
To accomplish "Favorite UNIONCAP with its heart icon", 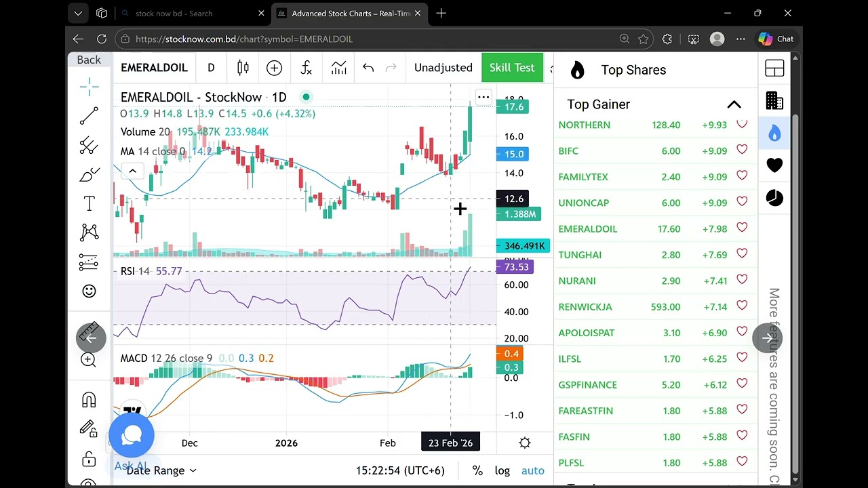I will 742,201.
